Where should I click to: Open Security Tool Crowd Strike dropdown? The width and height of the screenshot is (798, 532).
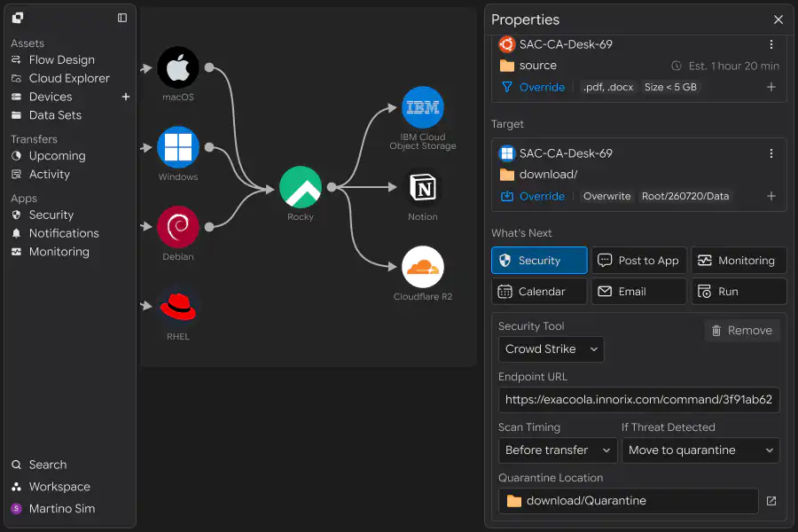click(552, 349)
